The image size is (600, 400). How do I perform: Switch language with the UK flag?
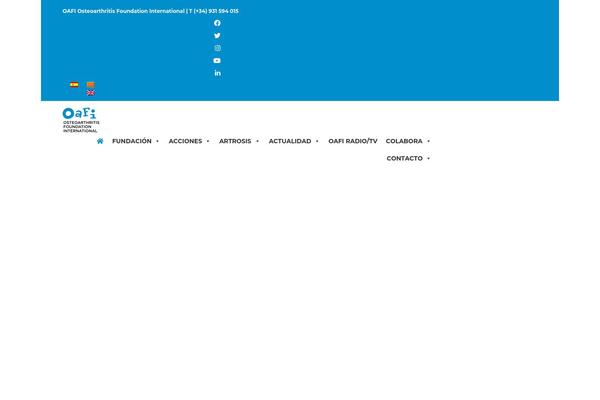[90, 93]
